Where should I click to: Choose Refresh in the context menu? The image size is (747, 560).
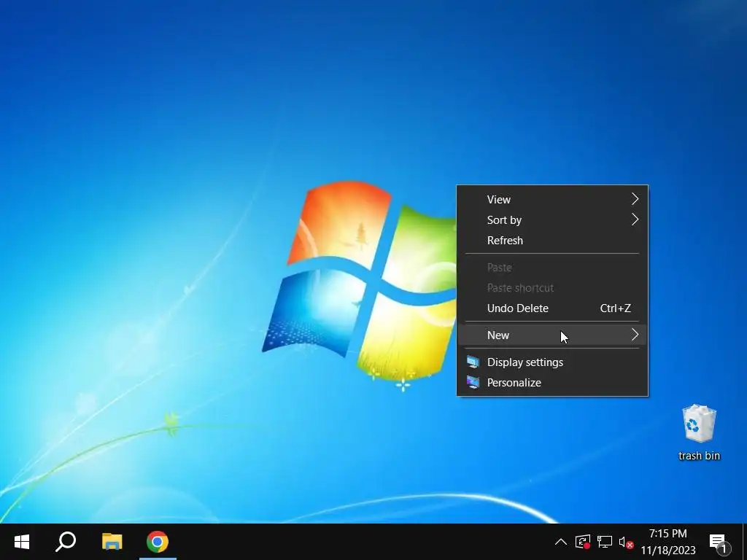(553, 241)
